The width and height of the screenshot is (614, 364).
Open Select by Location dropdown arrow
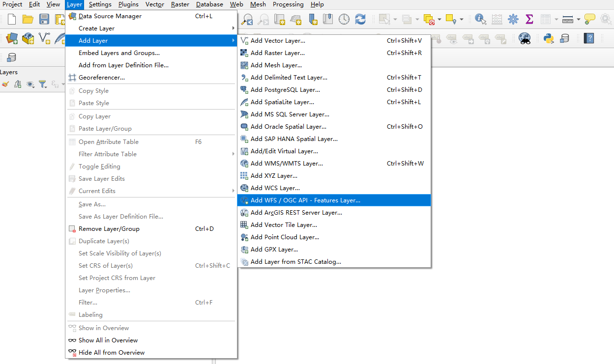click(461, 19)
